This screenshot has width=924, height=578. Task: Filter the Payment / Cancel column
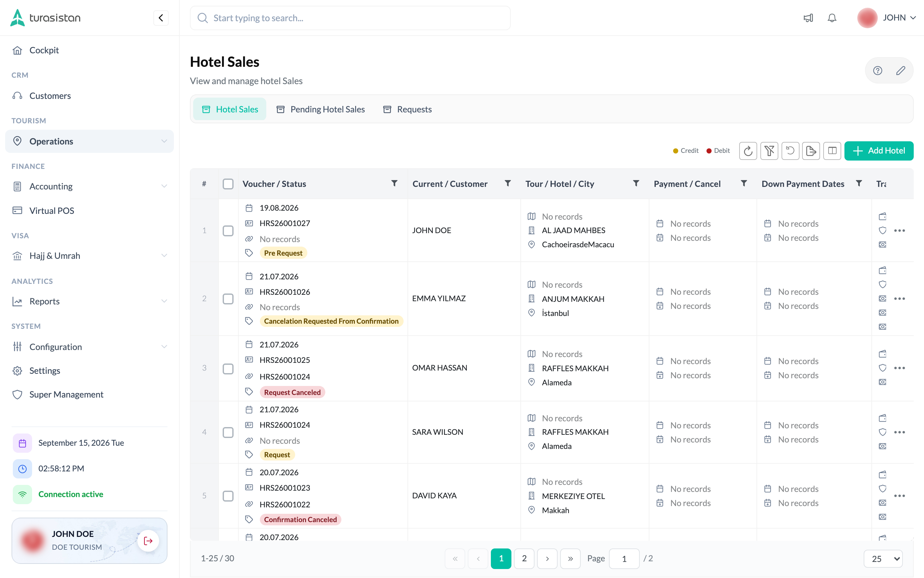(x=744, y=183)
